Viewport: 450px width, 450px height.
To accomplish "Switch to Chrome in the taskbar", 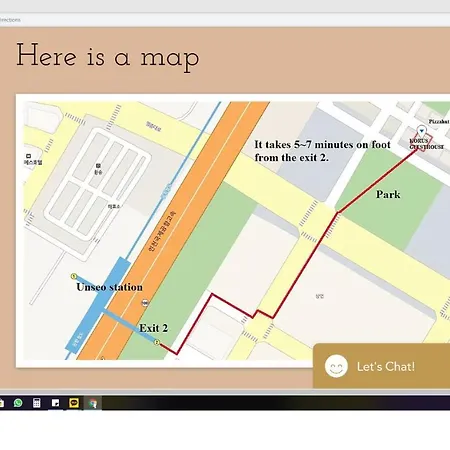I will click(93, 403).
